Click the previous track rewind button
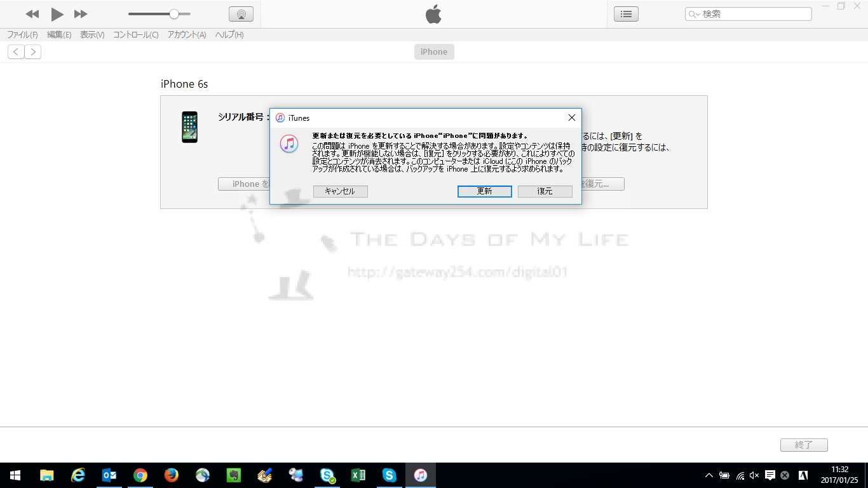 click(32, 14)
